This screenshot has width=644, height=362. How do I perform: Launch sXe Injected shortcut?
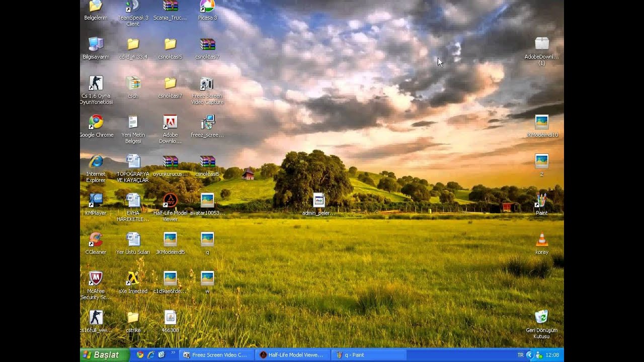coord(133,279)
